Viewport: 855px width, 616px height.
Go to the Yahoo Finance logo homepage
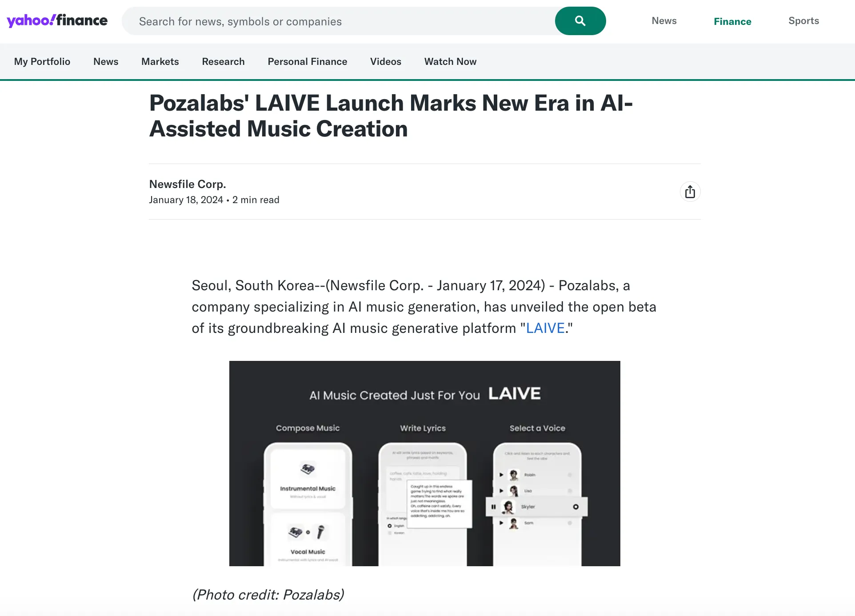click(57, 20)
